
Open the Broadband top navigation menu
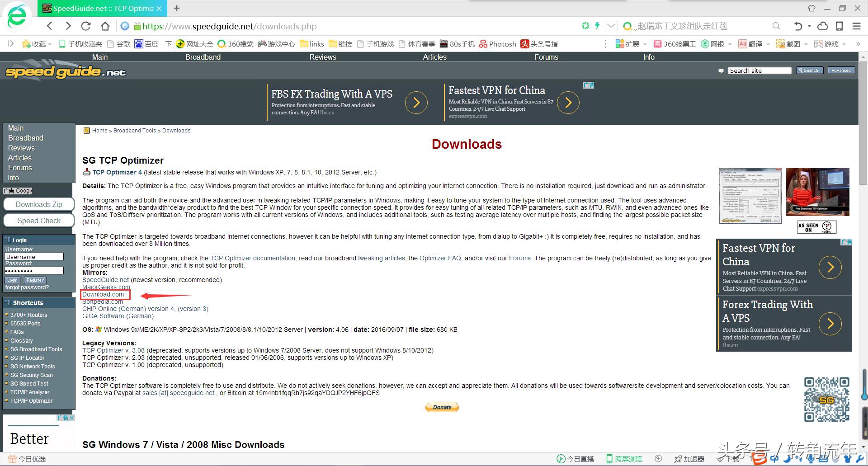point(203,57)
